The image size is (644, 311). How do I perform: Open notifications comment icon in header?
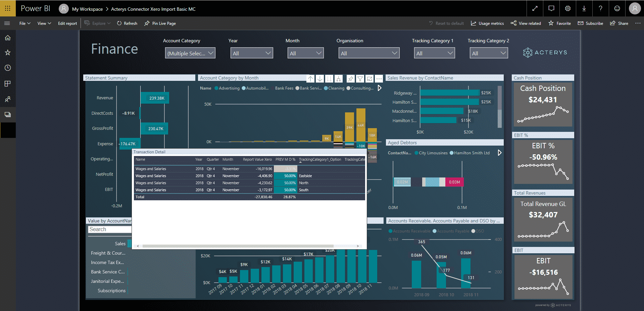[x=551, y=8]
